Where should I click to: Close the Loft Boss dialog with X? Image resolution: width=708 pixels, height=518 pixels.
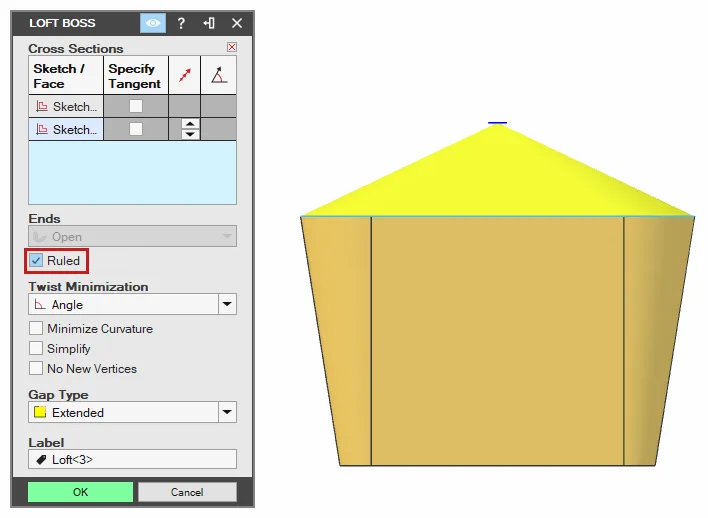pos(237,23)
